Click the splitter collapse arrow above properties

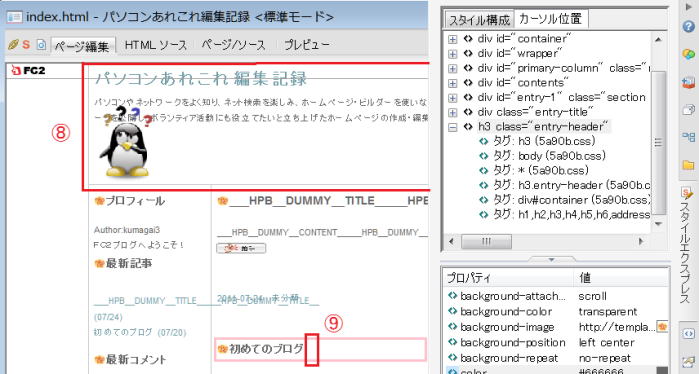[x=551, y=259]
